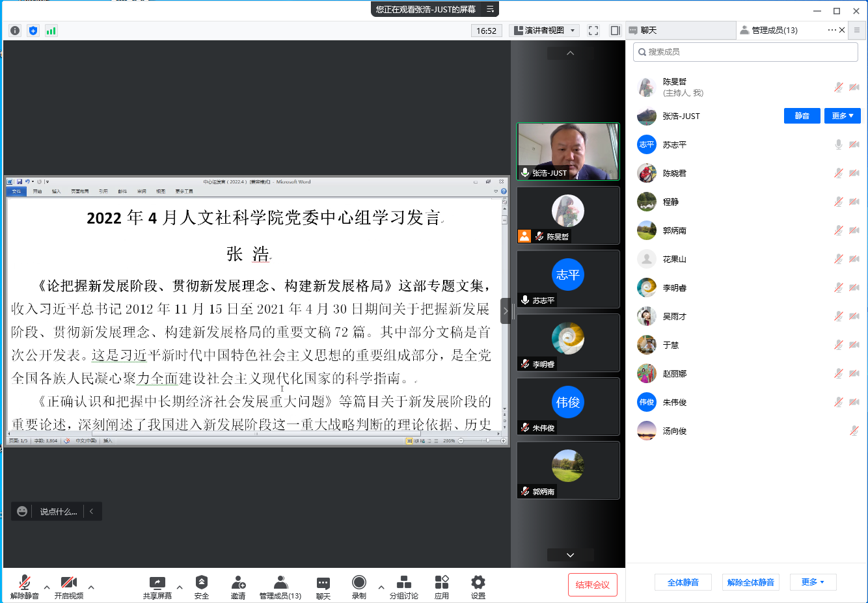Check the network signal indicator top left
Image resolution: width=868 pixels, height=603 pixels.
51,30
